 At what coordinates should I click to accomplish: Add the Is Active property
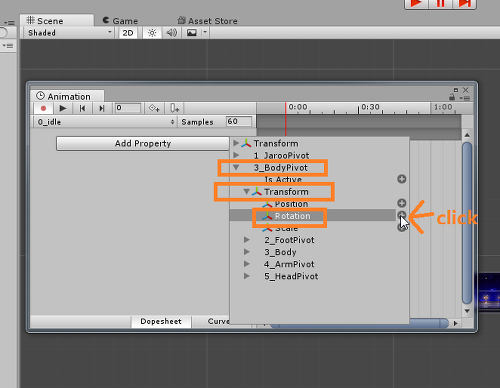point(402,179)
